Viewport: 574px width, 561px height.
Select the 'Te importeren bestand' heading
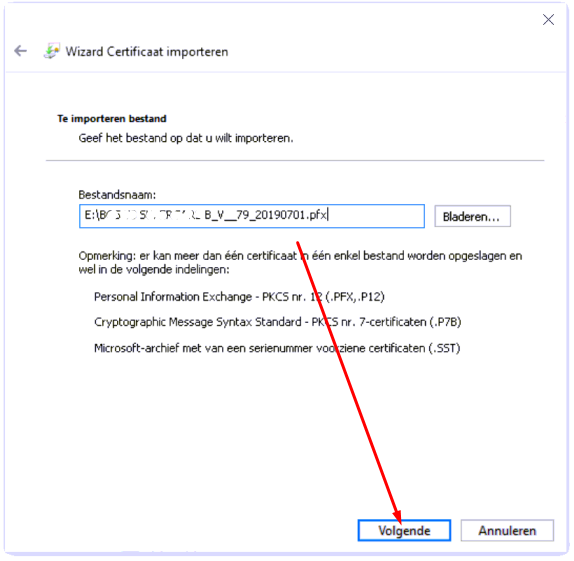(112, 119)
